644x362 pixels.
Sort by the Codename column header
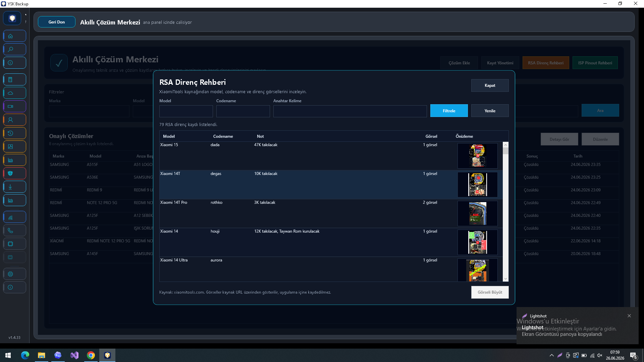(x=223, y=136)
